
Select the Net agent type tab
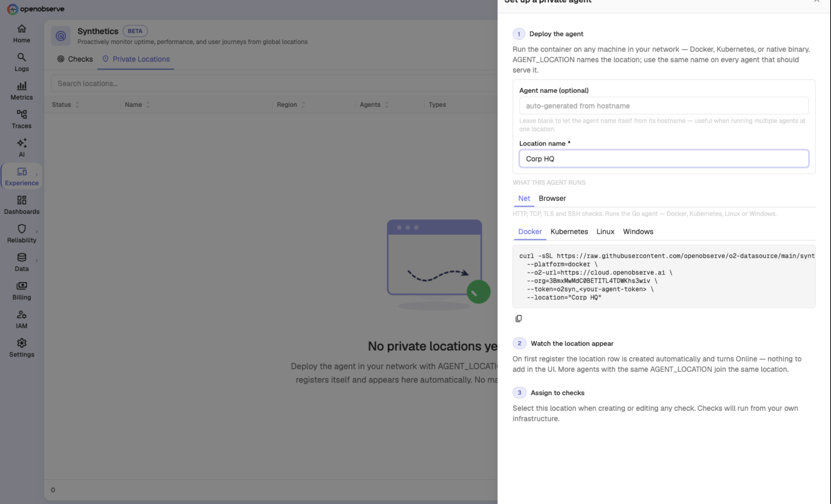tap(524, 198)
